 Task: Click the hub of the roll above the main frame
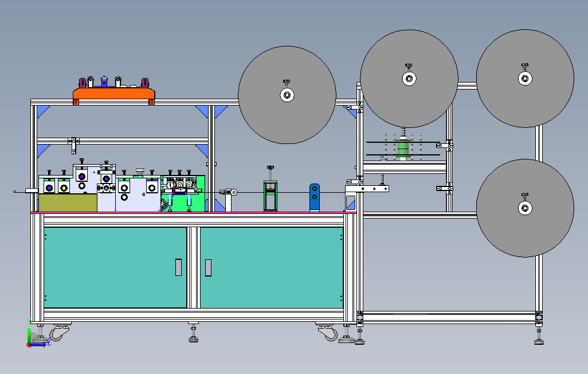point(287,95)
